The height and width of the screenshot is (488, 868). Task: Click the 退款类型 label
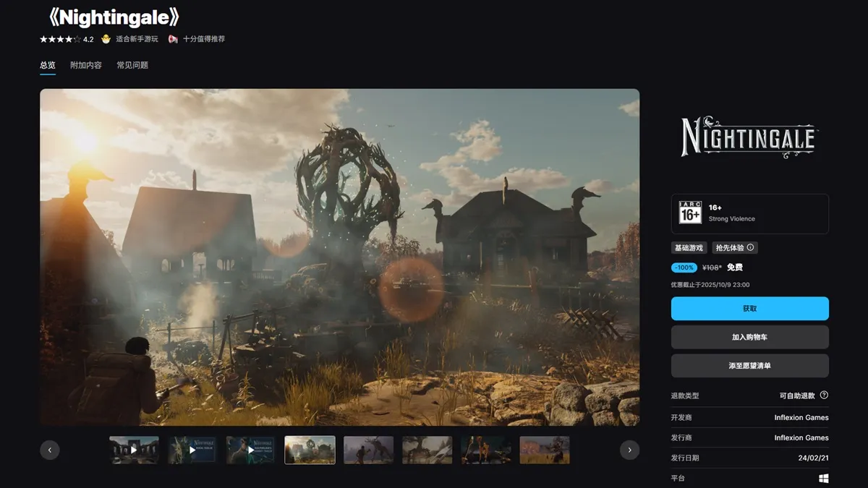(x=685, y=396)
